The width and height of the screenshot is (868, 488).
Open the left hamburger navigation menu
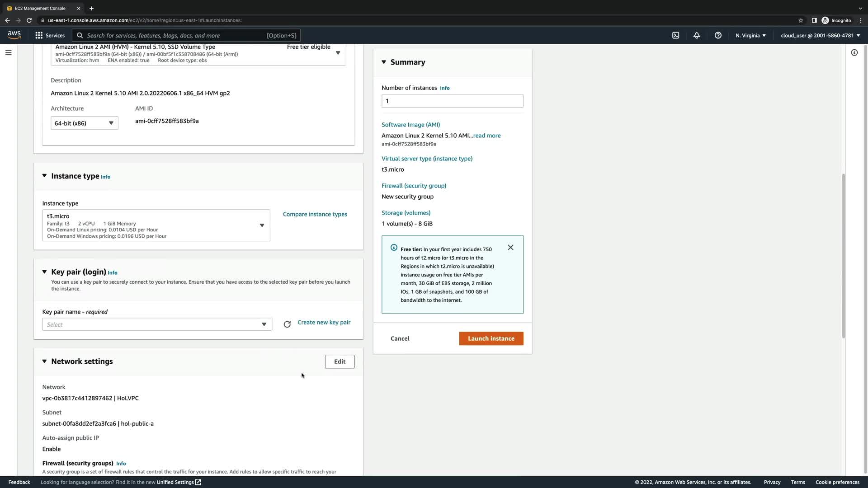pyautogui.click(x=8, y=53)
